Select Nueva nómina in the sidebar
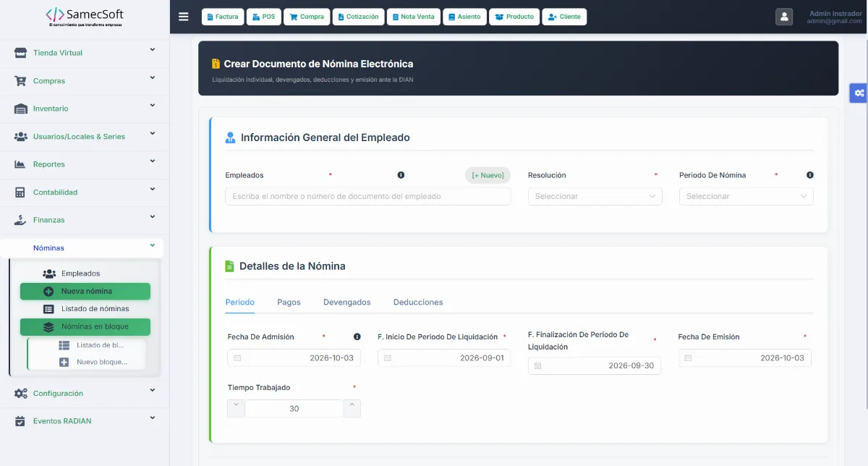Image resolution: width=868 pixels, height=466 pixels. [x=85, y=292]
